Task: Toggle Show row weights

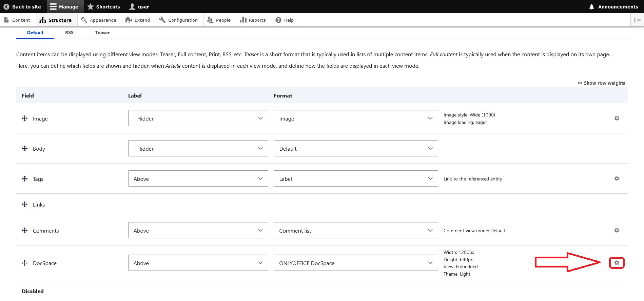Action: coord(601,83)
